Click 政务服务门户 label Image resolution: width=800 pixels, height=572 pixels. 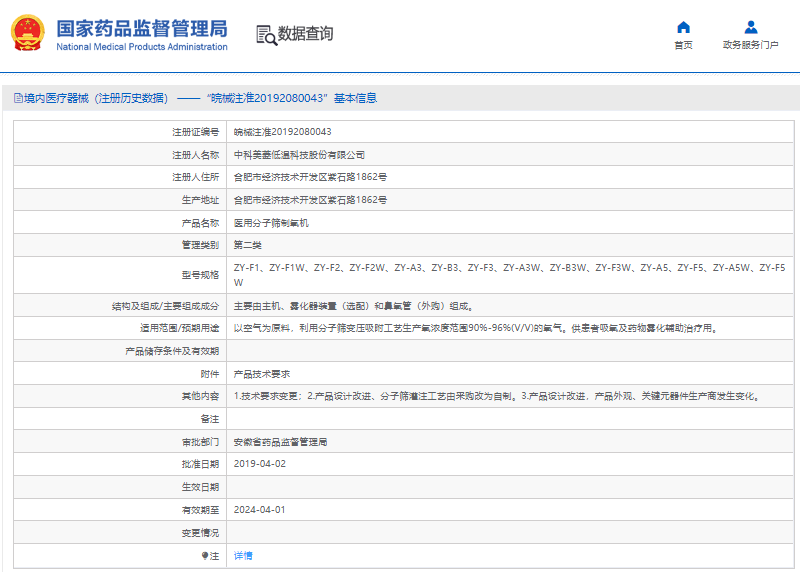751,45
